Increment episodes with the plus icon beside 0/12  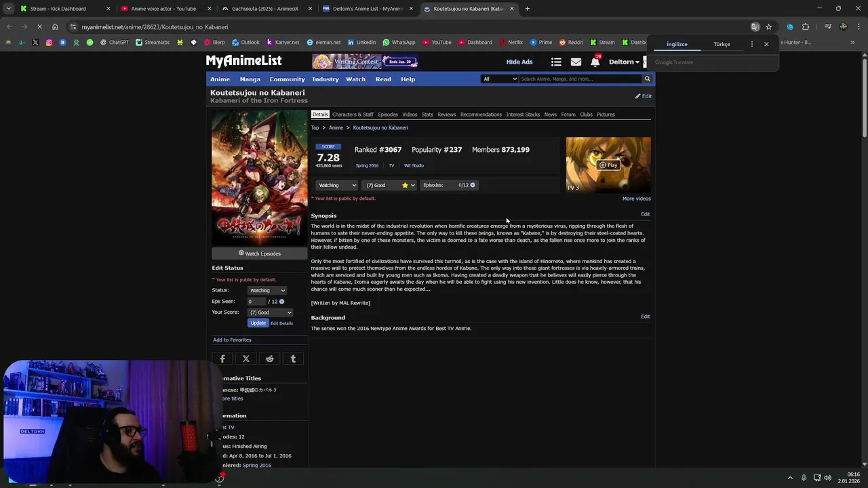click(473, 185)
